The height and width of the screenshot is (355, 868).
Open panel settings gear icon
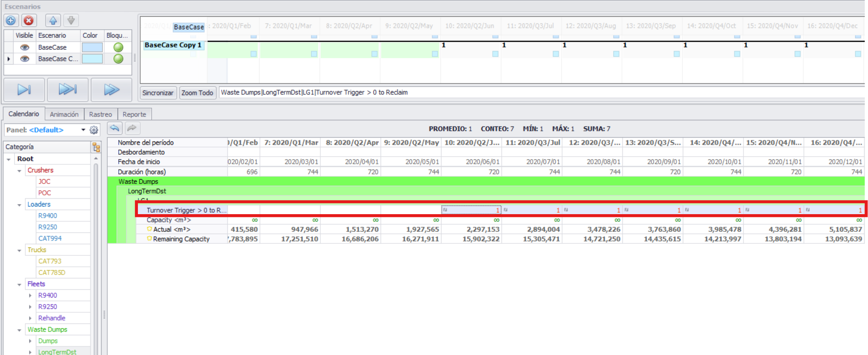pyautogui.click(x=94, y=130)
